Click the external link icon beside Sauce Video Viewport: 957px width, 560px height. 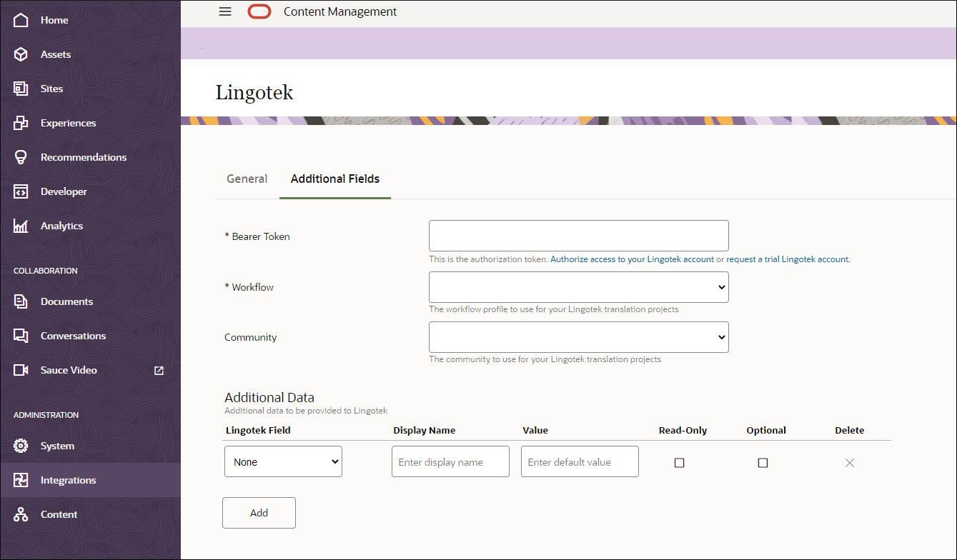(159, 370)
